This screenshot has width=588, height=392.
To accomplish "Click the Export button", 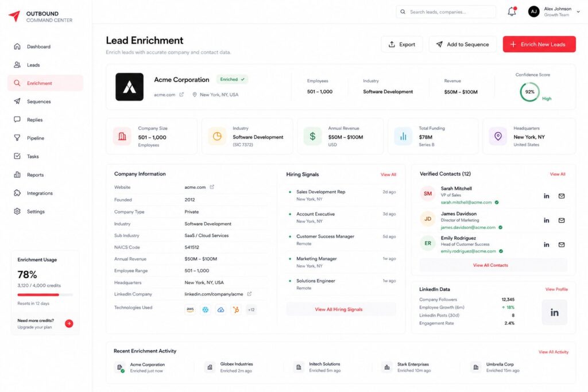I will pos(401,44).
